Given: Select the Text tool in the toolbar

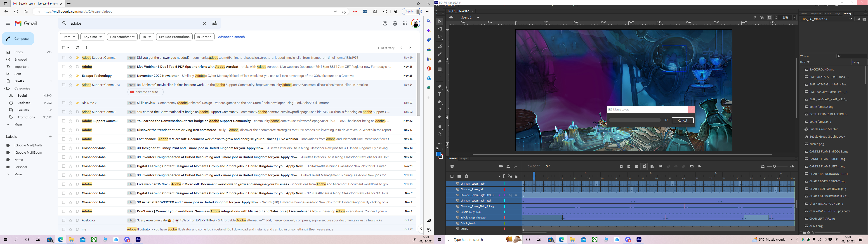Looking at the screenshot, I should point(440,94).
